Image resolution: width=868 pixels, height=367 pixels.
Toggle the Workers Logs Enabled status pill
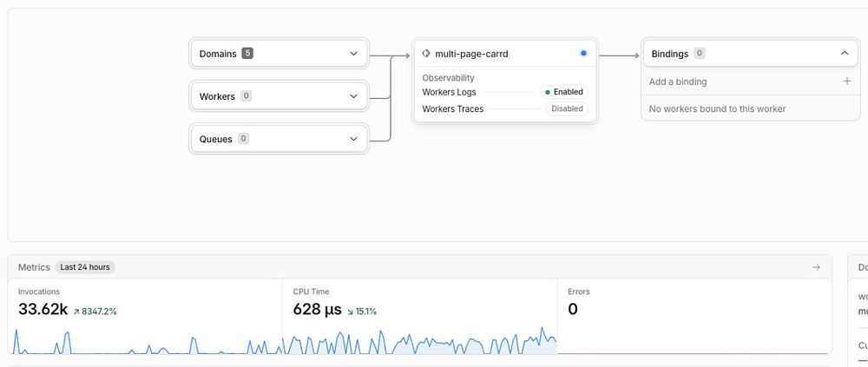[x=564, y=92]
